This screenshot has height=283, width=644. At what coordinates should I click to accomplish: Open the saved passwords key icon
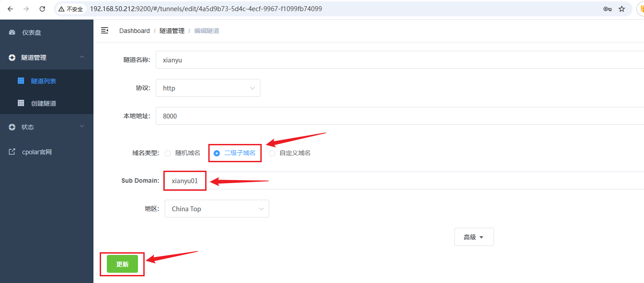point(607,9)
